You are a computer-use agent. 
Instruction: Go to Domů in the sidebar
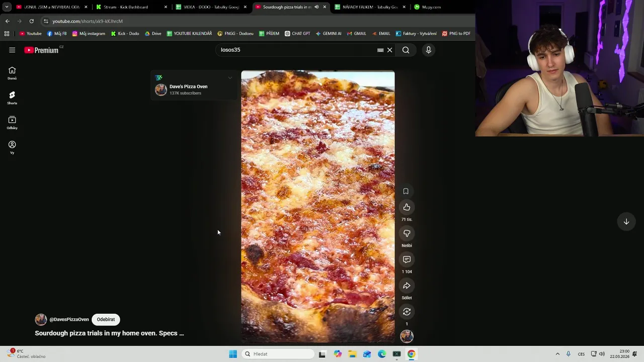coord(12,73)
